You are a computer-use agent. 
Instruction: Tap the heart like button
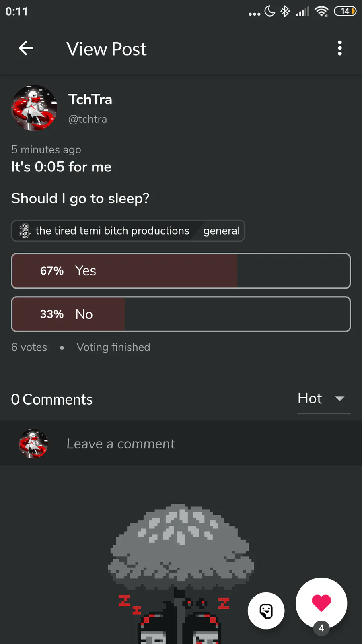click(321, 603)
